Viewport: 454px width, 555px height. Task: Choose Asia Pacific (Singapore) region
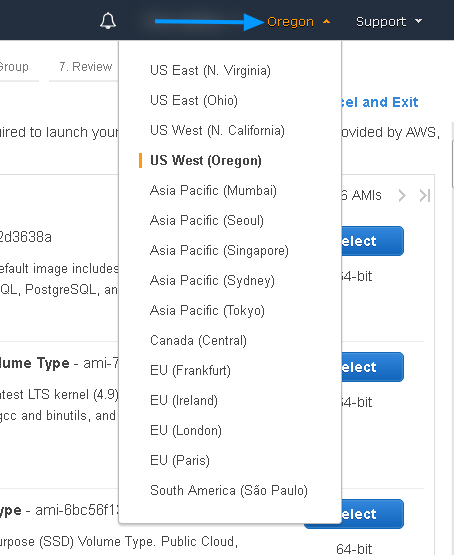(x=219, y=251)
